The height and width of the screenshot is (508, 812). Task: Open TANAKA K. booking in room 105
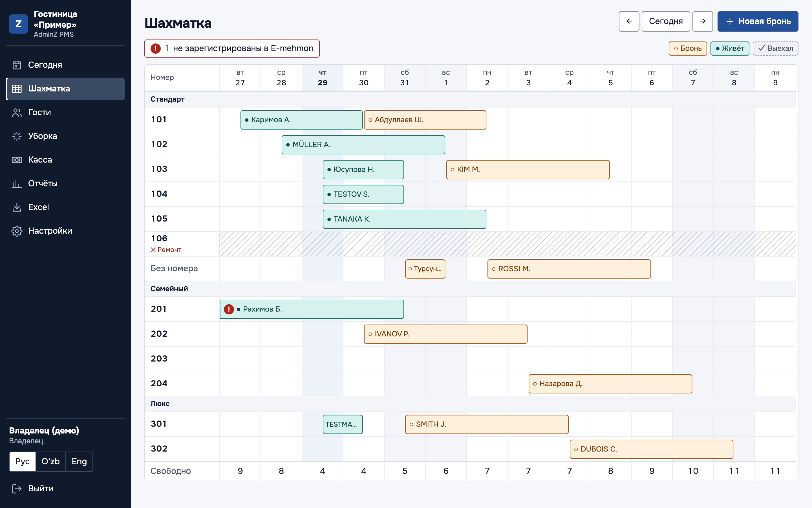pos(404,219)
